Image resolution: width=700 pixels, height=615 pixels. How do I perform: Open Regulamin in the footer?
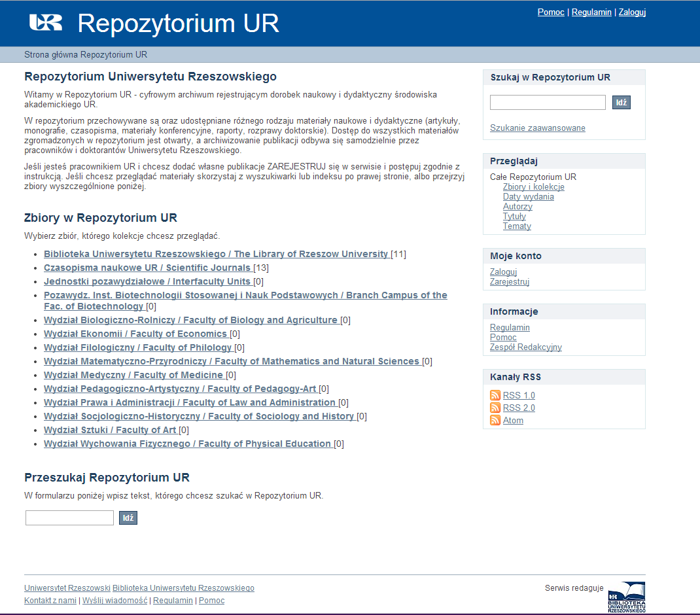(173, 601)
